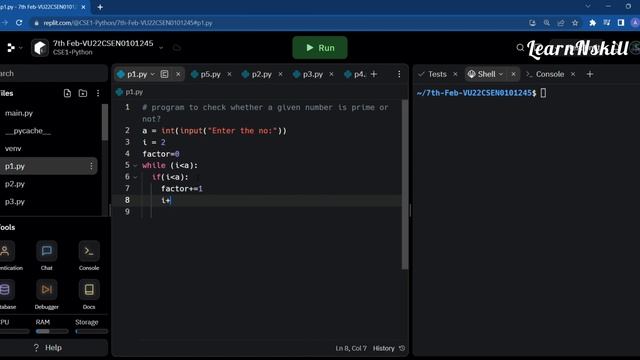Click the green Run button
640x360 pixels.
click(320, 48)
